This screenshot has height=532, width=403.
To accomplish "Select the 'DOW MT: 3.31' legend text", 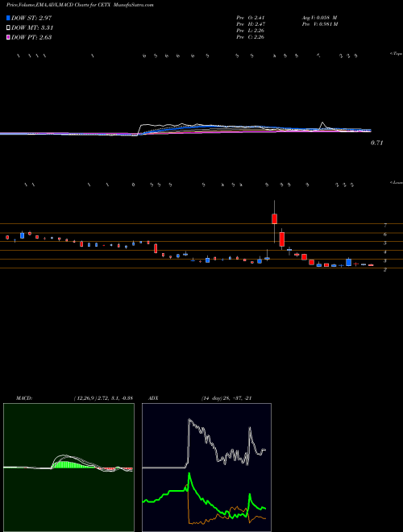I will (x=32, y=27).
